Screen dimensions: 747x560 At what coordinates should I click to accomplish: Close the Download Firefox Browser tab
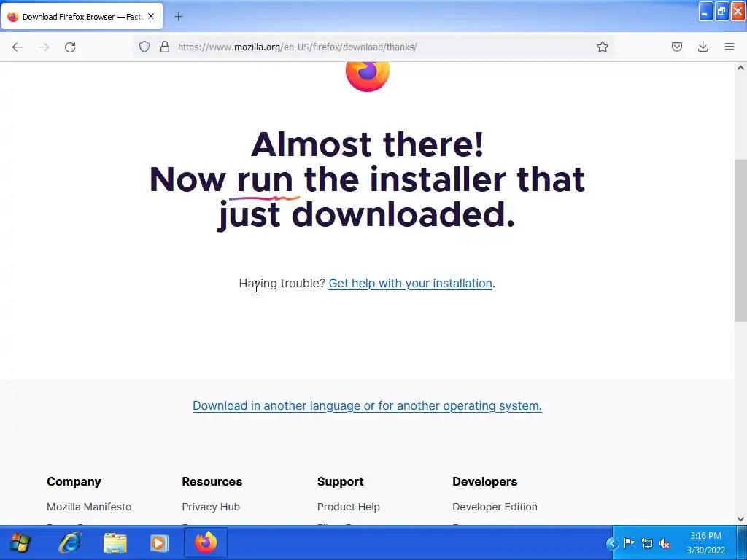pos(151,16)
